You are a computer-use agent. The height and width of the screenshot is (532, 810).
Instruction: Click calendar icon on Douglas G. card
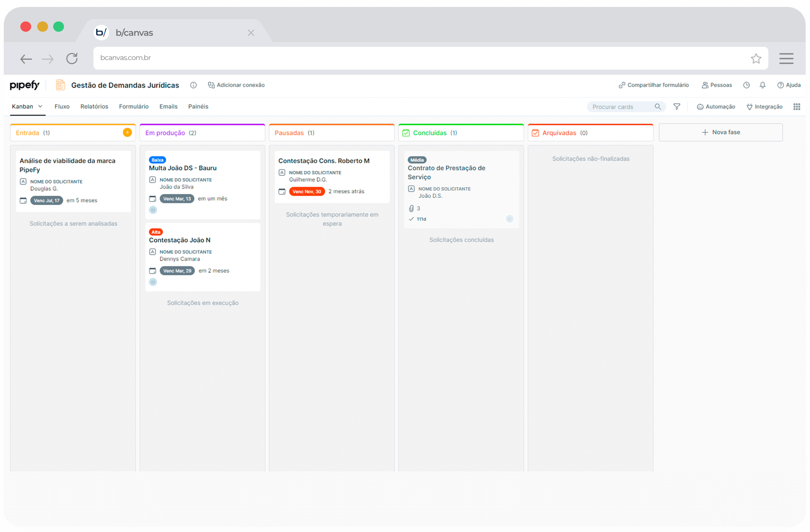(23, 200)
